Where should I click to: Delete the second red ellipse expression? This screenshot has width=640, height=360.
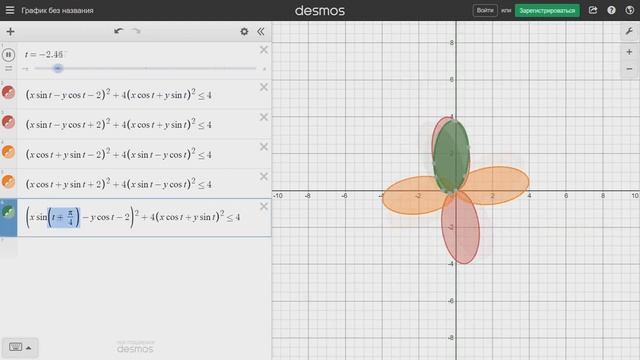[264, 117]
